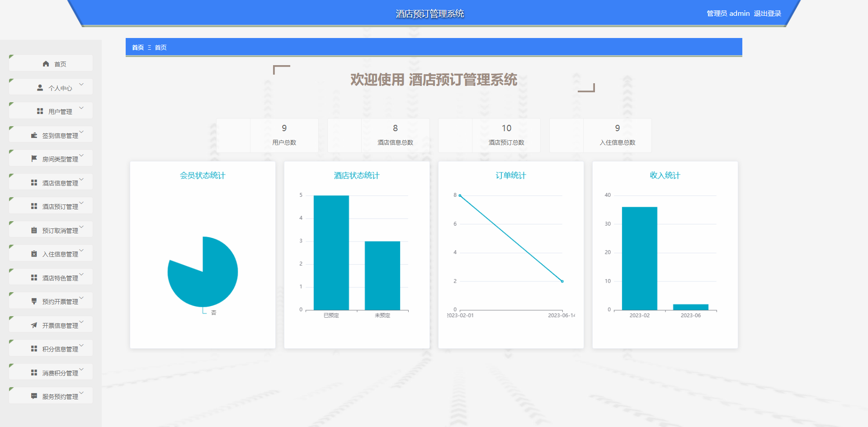
Task: Expand the 用户管理 chevron
Action: 81,108
